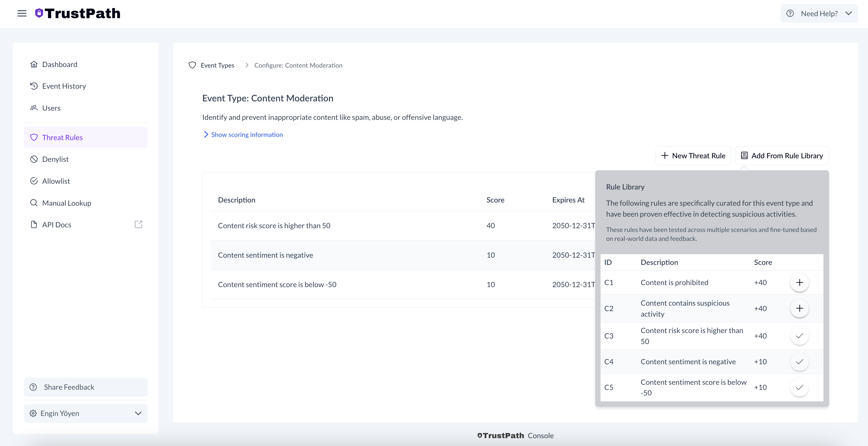Screen dimensions: 868x446
Task: Click TrustPath Console footer text
Action: 516,436
